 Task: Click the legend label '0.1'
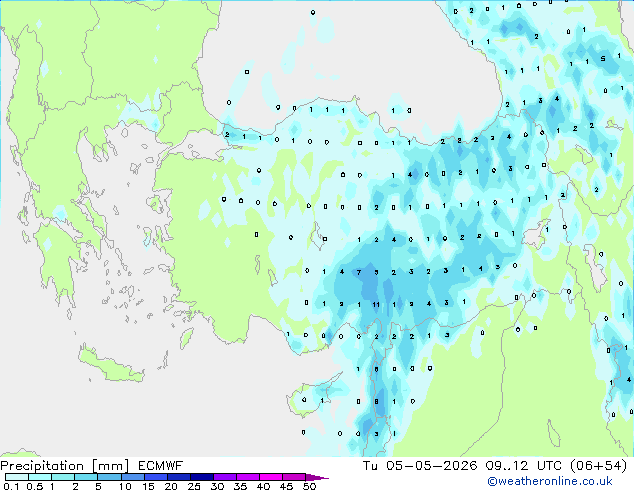coord(11,486)
